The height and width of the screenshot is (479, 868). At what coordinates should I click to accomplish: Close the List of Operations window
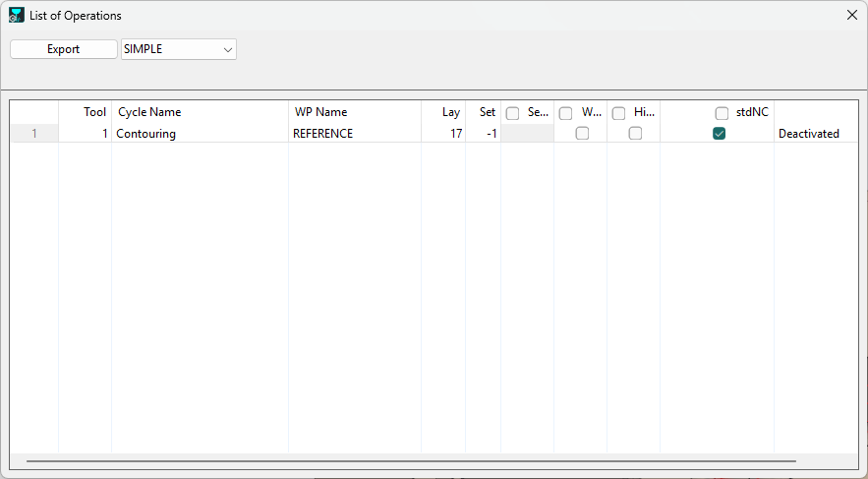(x=852, y=15)
